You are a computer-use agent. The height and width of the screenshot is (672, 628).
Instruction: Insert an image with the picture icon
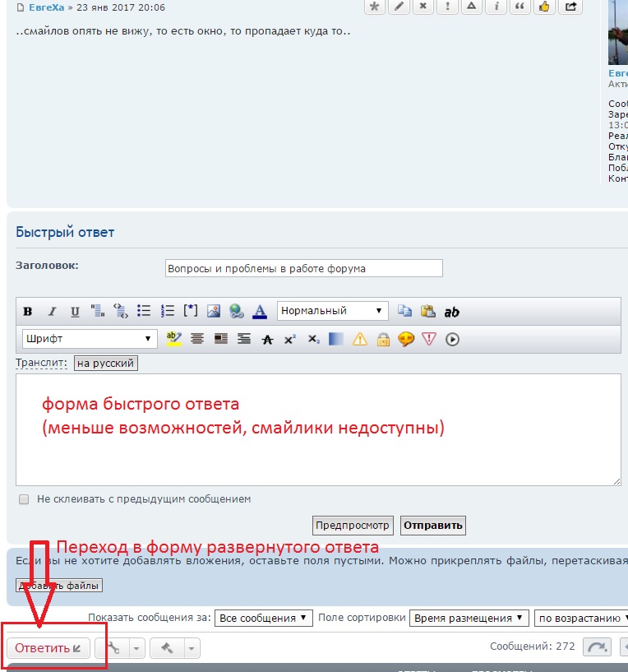pos(214,311)
